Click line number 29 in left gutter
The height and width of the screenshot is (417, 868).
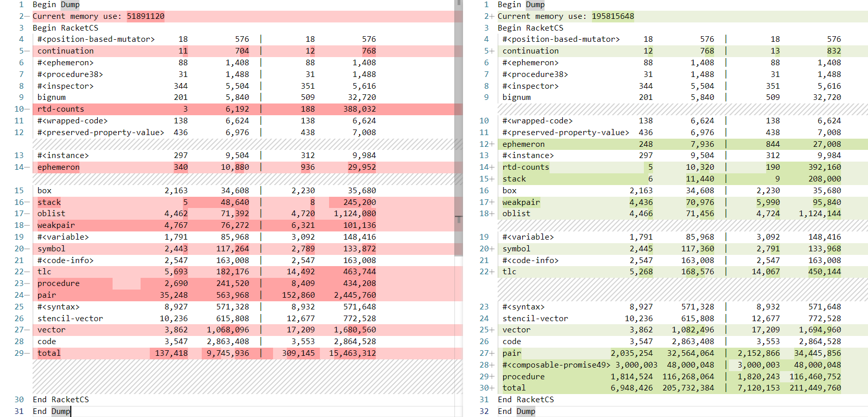click(x=19, y=353)
